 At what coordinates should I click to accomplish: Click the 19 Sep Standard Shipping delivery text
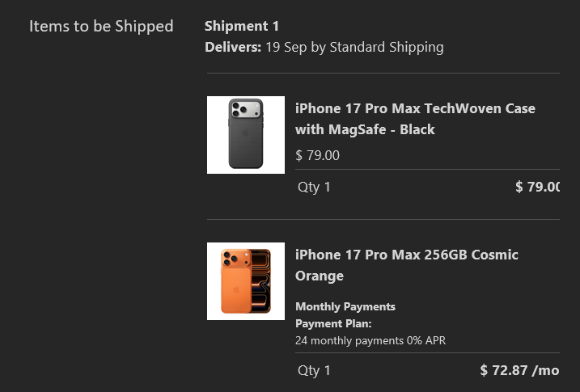(x=354, y=48)
